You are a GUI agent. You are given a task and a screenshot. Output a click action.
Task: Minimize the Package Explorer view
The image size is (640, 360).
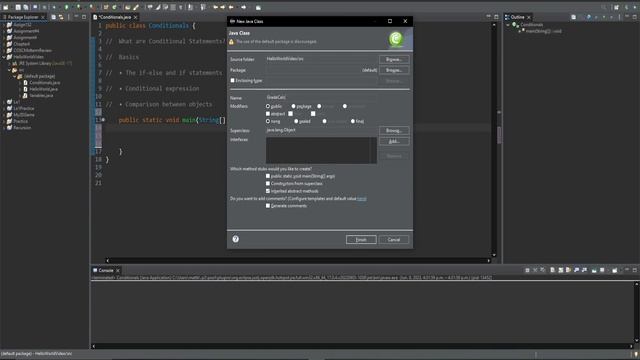pyautogui.click(x=76, y=17)
